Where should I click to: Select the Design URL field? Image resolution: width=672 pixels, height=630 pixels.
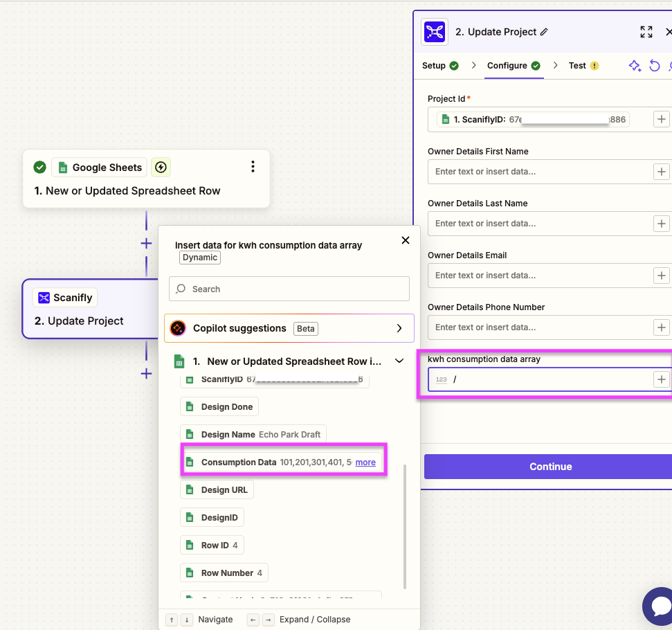tap(217, 489)
